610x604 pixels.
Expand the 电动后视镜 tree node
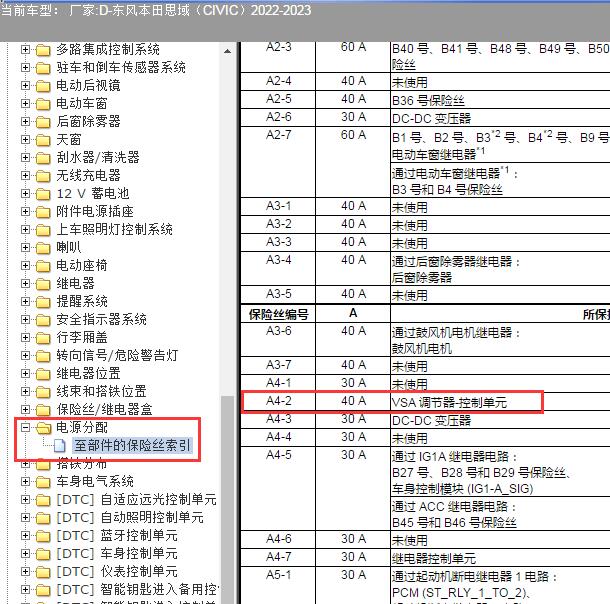coord(25,86)
